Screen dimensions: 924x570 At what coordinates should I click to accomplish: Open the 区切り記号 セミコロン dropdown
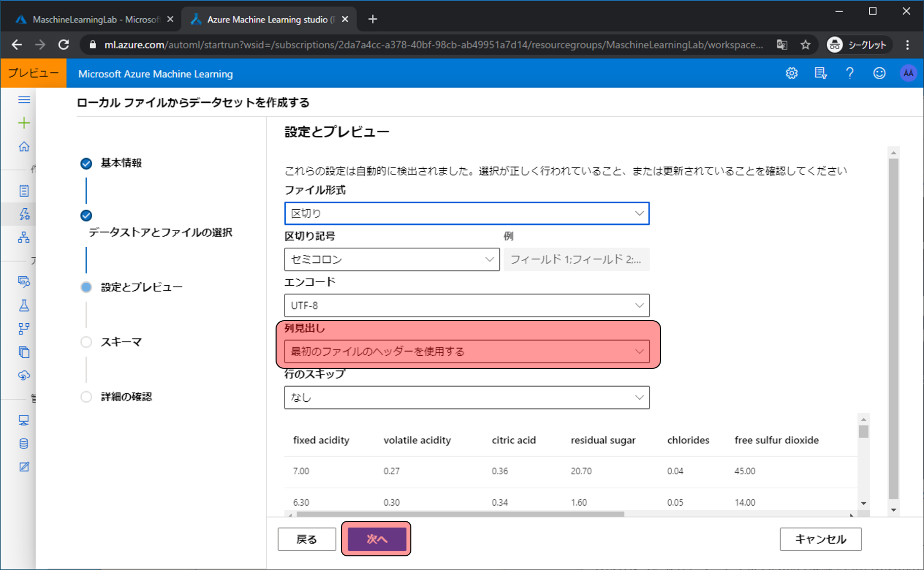tap(392, 259)
